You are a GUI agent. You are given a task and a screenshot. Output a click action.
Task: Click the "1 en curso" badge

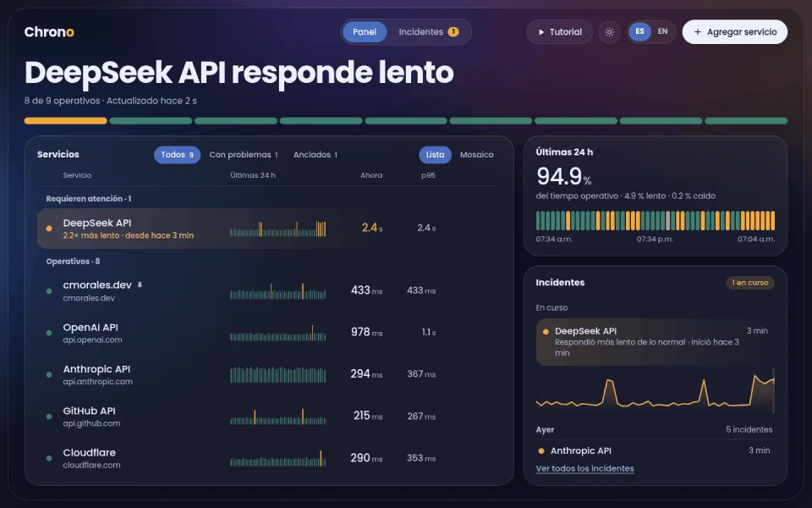(x=750, y=283)
